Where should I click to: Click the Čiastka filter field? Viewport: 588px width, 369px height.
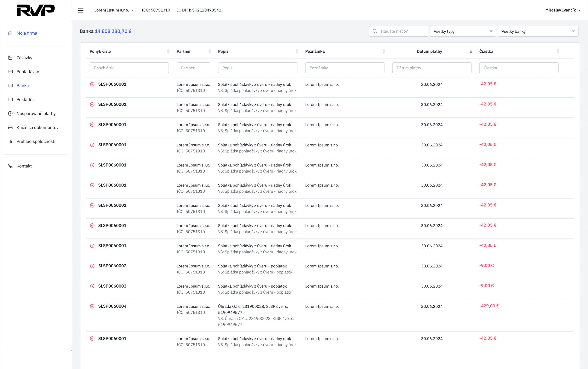(x=519, y=68)
